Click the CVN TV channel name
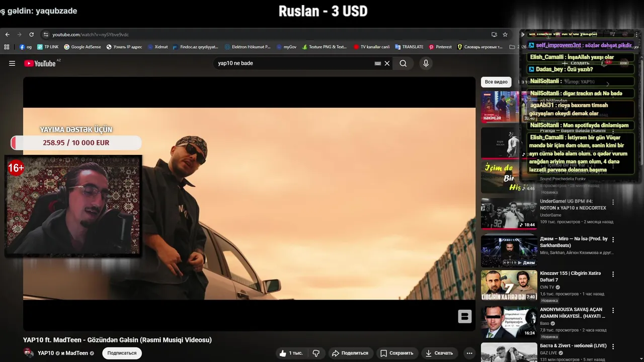Screen dimensions: 644x362 547,287
